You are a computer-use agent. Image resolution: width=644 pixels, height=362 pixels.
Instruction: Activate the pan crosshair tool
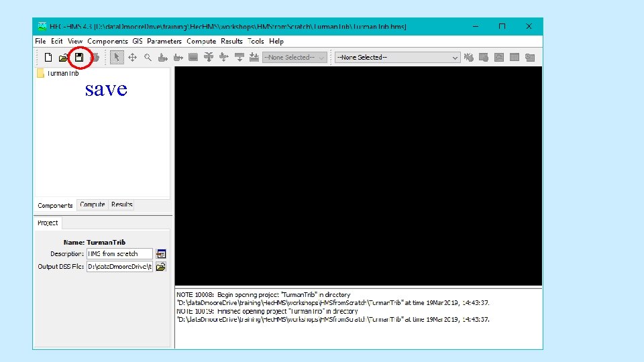[132, 58]
